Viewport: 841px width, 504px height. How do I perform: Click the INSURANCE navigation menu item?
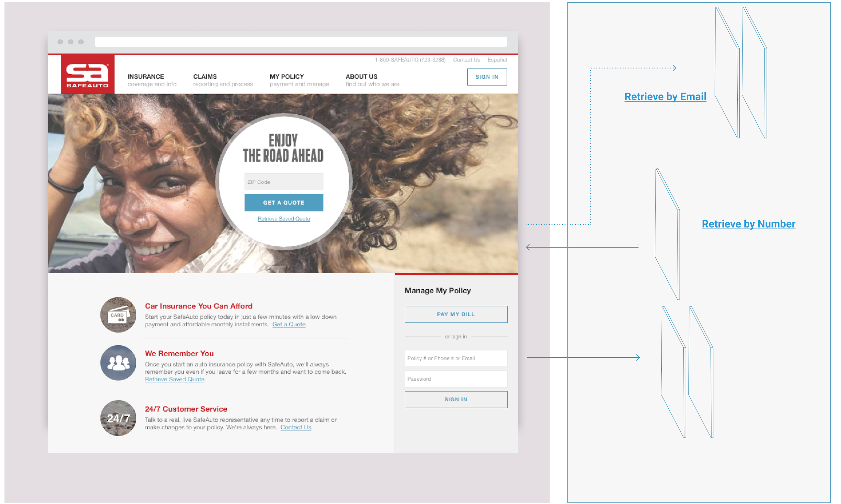click(x=146, y=76)
